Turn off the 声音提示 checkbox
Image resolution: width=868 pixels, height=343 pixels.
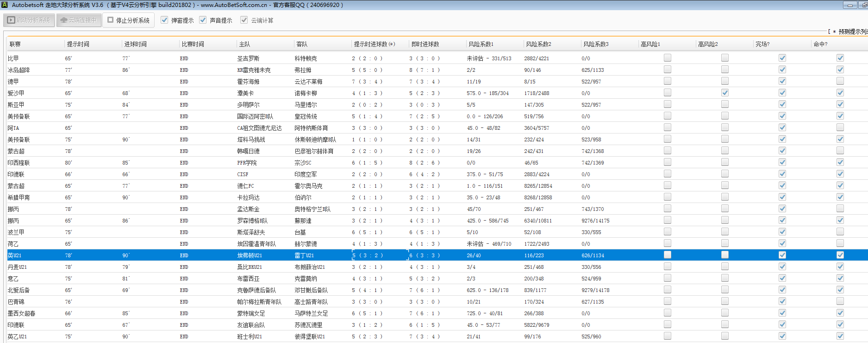tap(203, 20)
